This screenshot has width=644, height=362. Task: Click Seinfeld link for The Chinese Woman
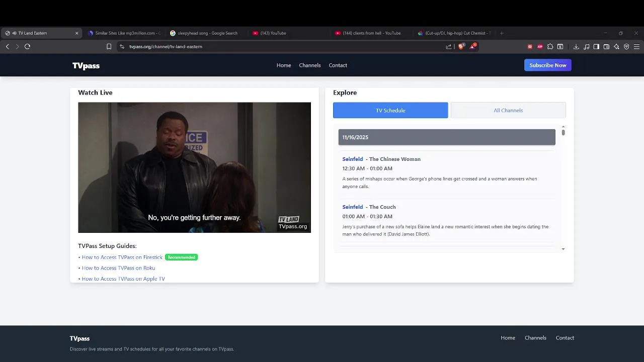[353, 159]
